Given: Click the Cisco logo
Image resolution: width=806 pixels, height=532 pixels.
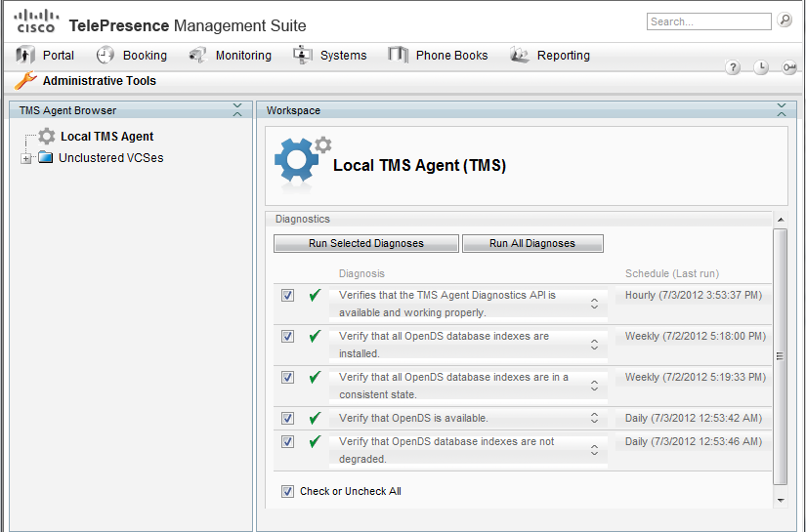Looking at the screenshot, I should click(x=36, y=21).
